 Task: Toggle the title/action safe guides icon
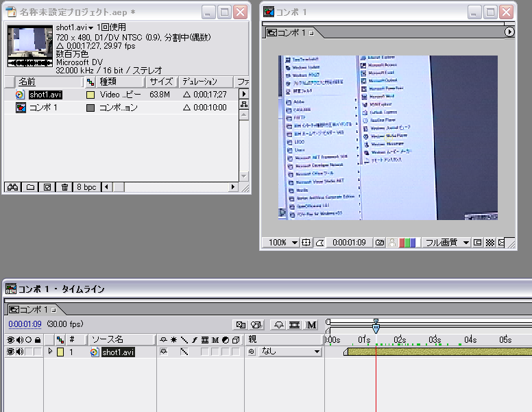pos(306,242)
